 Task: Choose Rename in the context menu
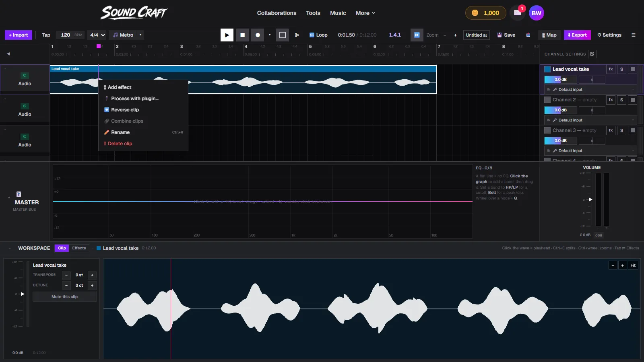pos(143,132)
